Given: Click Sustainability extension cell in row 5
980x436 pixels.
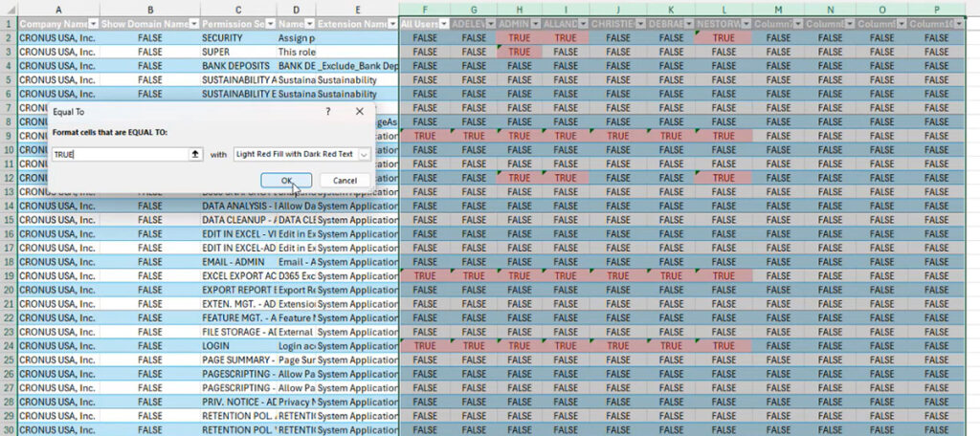Looking at the screenshot, I should coord(358,80).
